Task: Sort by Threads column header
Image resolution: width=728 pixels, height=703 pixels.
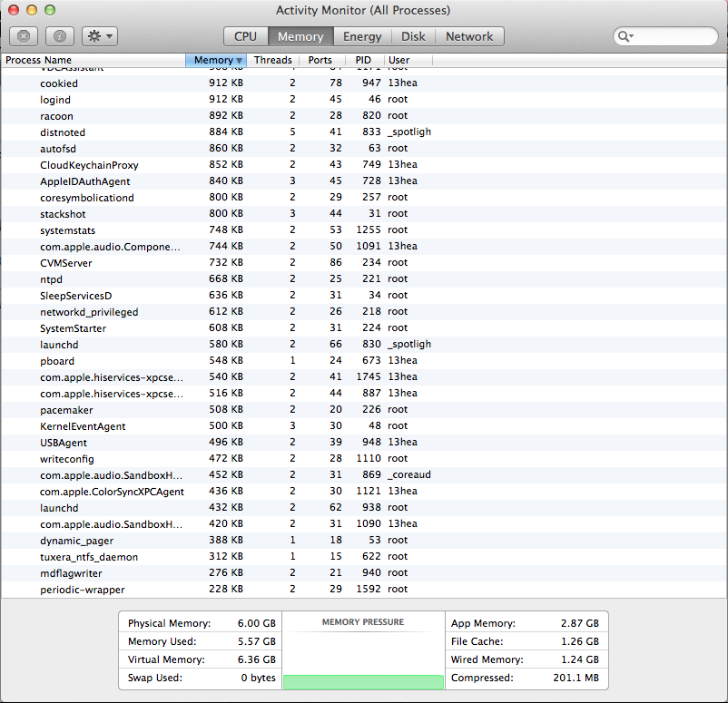Action: (x=273, y=61)
